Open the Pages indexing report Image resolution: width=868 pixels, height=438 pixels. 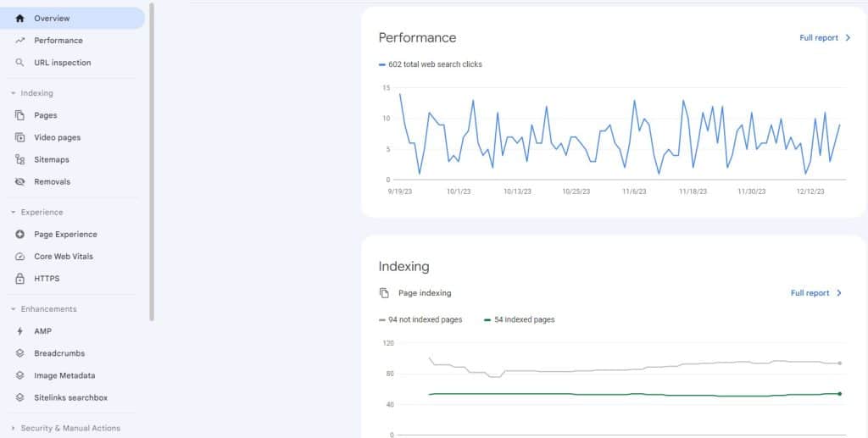point(46,115)
